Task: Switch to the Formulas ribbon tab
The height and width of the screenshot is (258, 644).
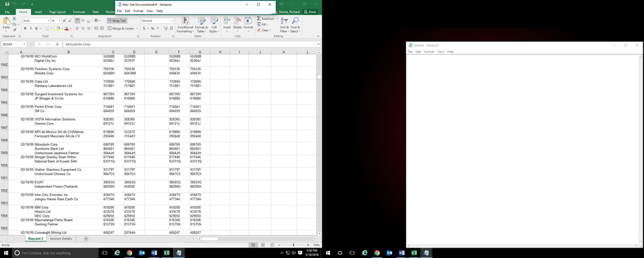Action: coord(79,12)
